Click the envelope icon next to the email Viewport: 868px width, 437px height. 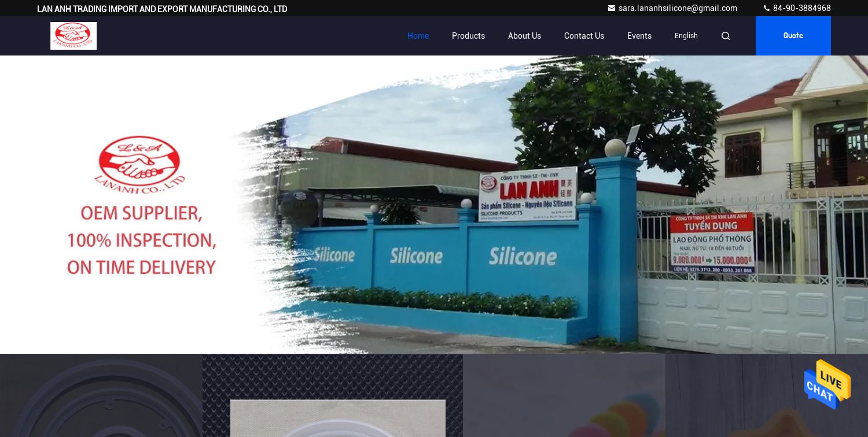pos(612,8)
